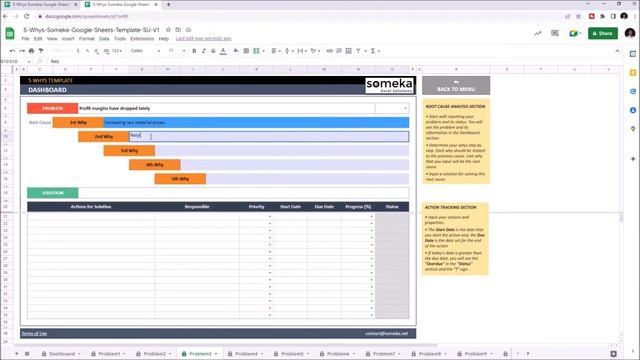The height and width of the screenshot is (360, 640).
Task: Click the BACK TO MENU button
Action: pos(456,86)
